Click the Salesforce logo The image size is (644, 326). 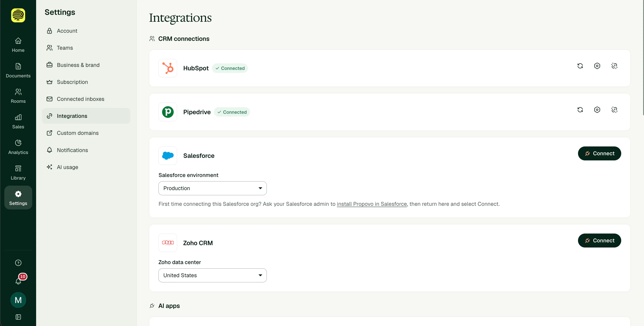point(168,156)
